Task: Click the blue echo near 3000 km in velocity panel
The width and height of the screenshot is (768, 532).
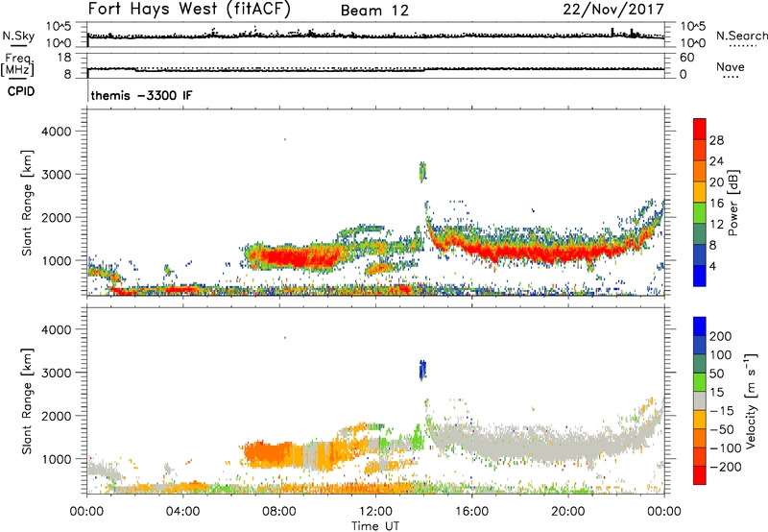Action: click(422, 370)
